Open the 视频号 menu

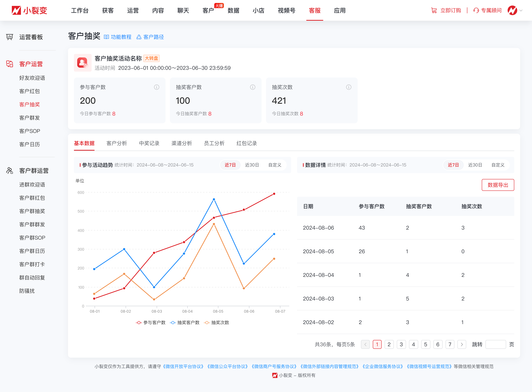(286, 10)
